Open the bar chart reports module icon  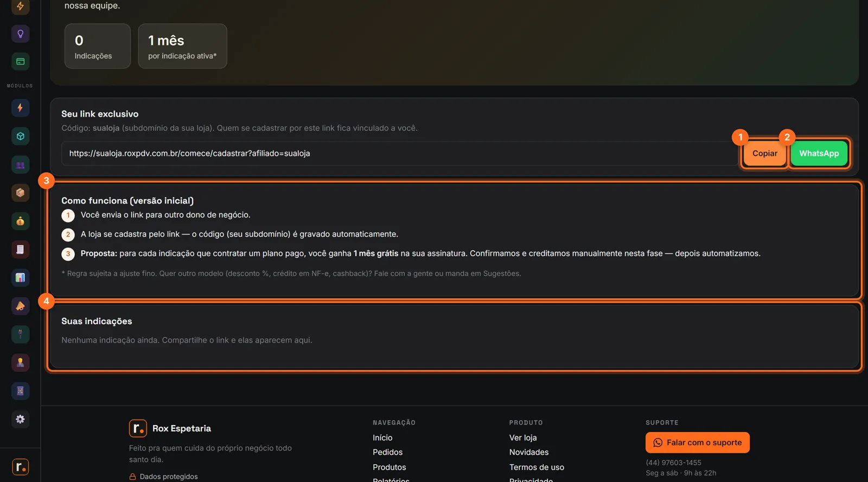click(x=20, y=277)
